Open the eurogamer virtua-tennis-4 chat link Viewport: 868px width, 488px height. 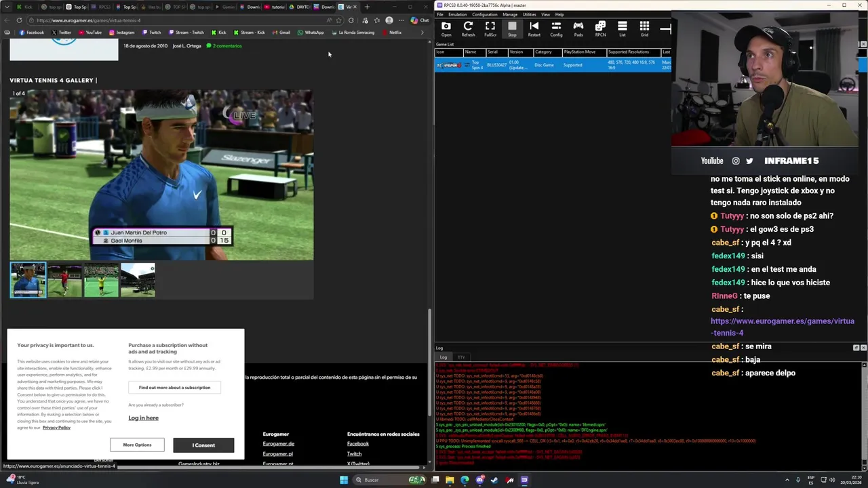(x=783, y=327)
